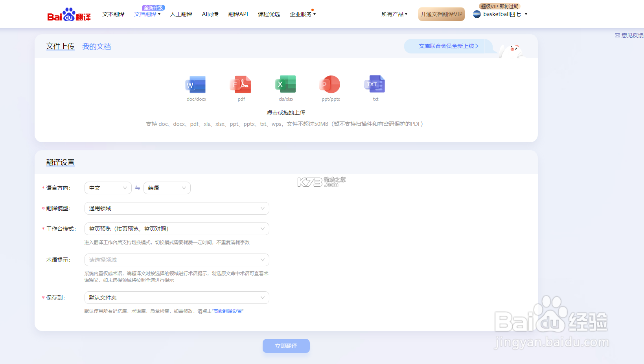Open the 文本翻译 nav item
This screenshot has height=364, width=644.
(113, 14)
